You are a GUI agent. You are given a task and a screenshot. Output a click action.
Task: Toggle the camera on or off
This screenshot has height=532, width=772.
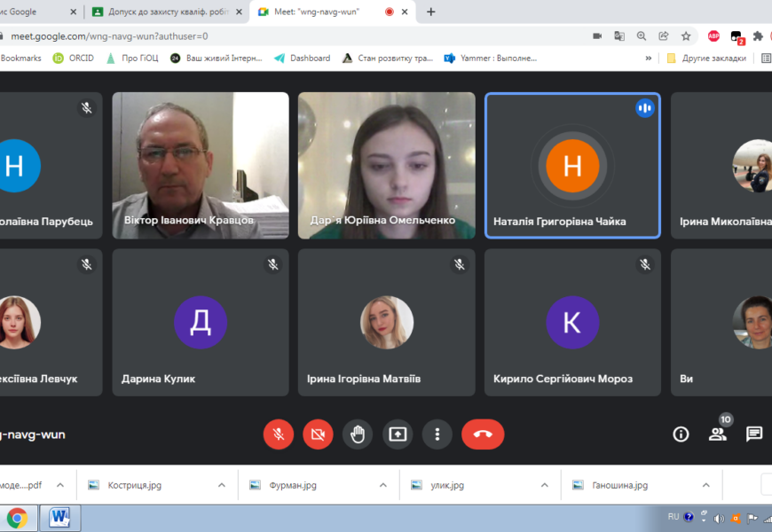point(318,434)
